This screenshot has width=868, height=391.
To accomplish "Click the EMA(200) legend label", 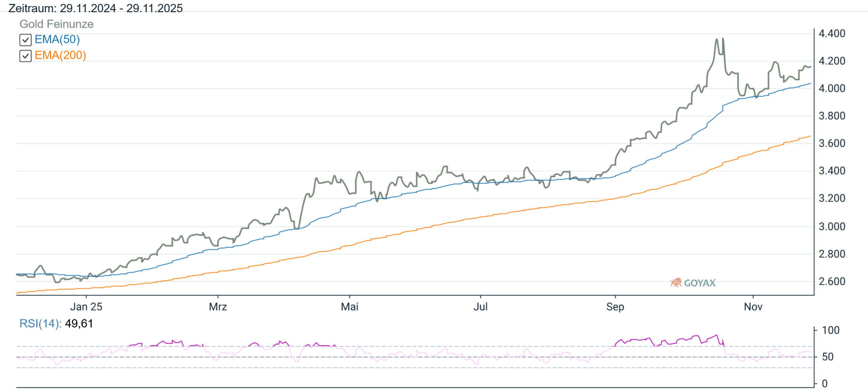I will point(60,55).
